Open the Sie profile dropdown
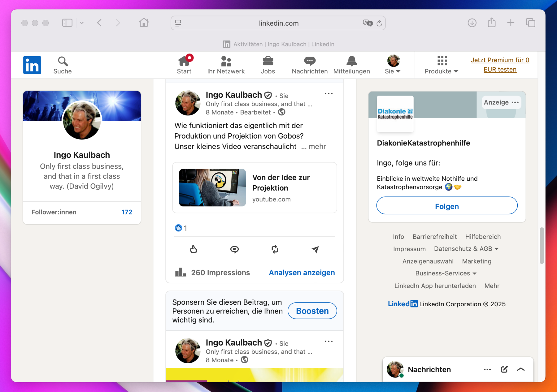The width and height of the screenshot is (557, 392). [393, 65]
